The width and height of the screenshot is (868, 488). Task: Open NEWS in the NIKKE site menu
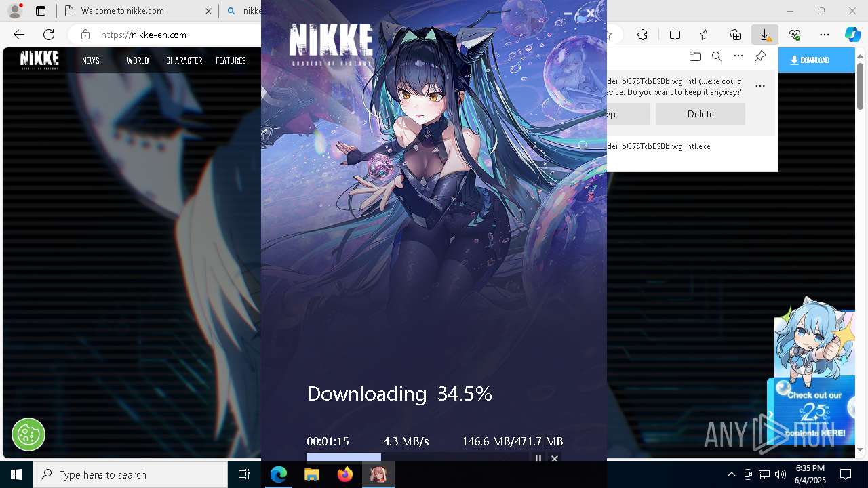(x=91, y=60)
